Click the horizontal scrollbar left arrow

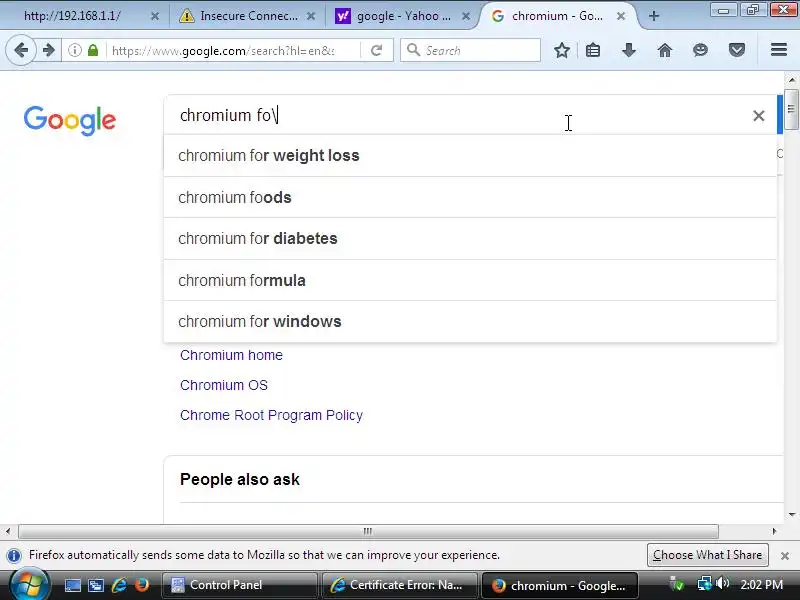click(8, 532)
